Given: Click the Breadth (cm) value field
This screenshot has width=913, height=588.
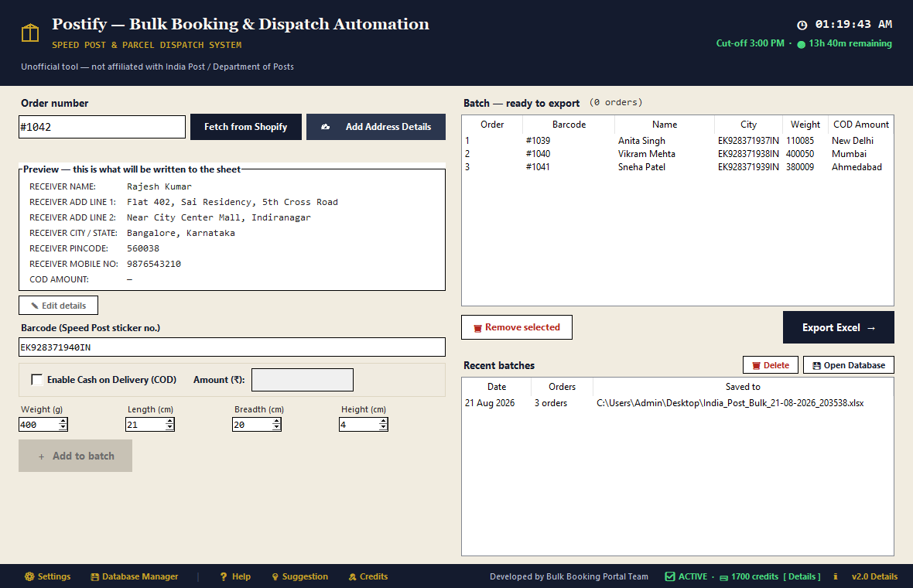Looking at the screenshot, I should click(252, 425).
